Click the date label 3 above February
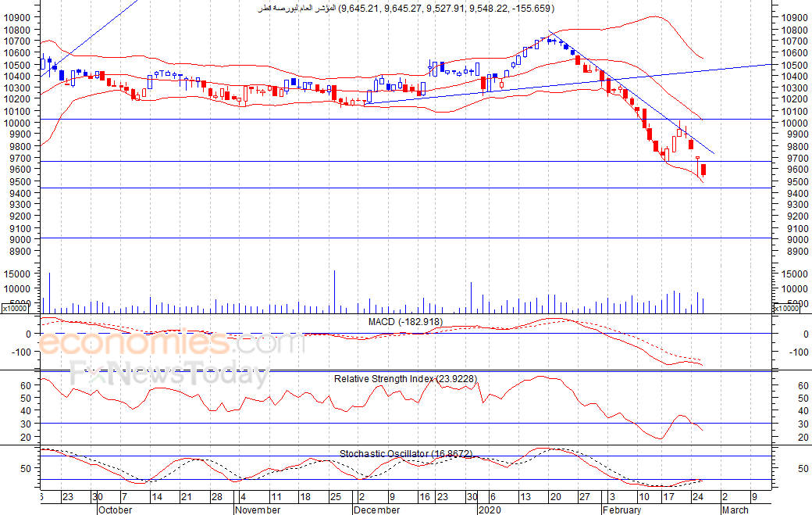 (612, 497)
